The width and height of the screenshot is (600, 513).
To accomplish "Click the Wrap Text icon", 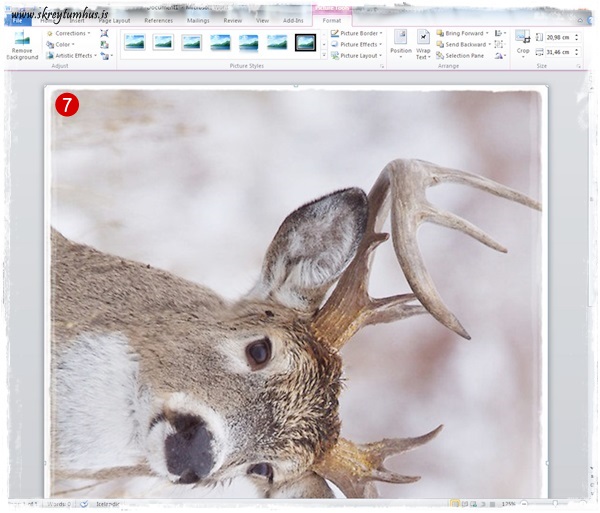I will point(423,40).
